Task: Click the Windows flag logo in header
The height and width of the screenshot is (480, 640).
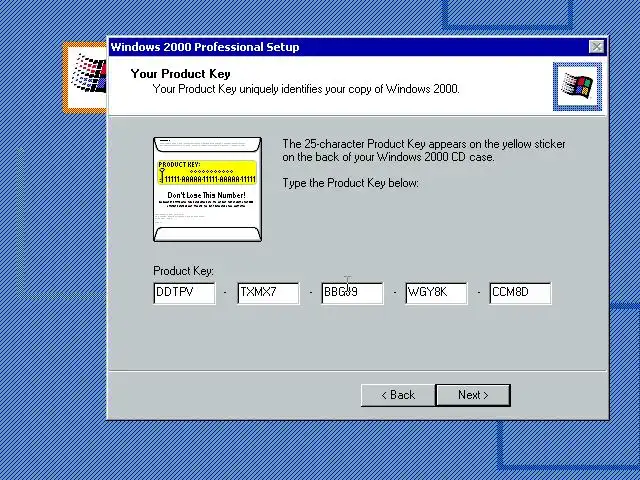Action: coord(577,86)
